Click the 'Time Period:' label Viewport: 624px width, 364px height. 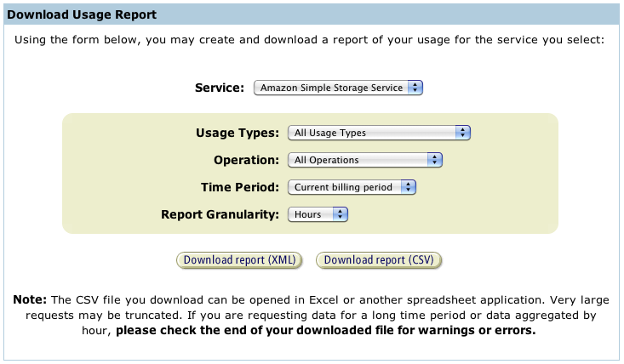240,187
